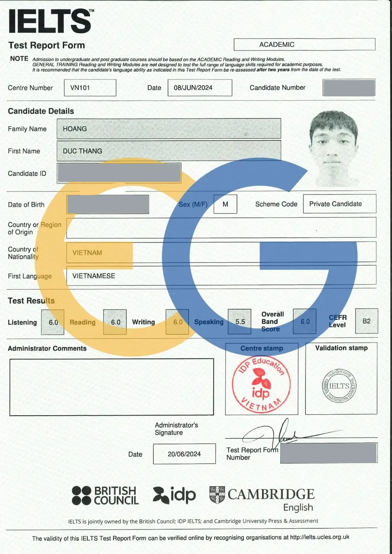Click the IDP Education Vietnam centre stamp
The height and width of the screenshot is (554, 392).
tap(261, 385)
